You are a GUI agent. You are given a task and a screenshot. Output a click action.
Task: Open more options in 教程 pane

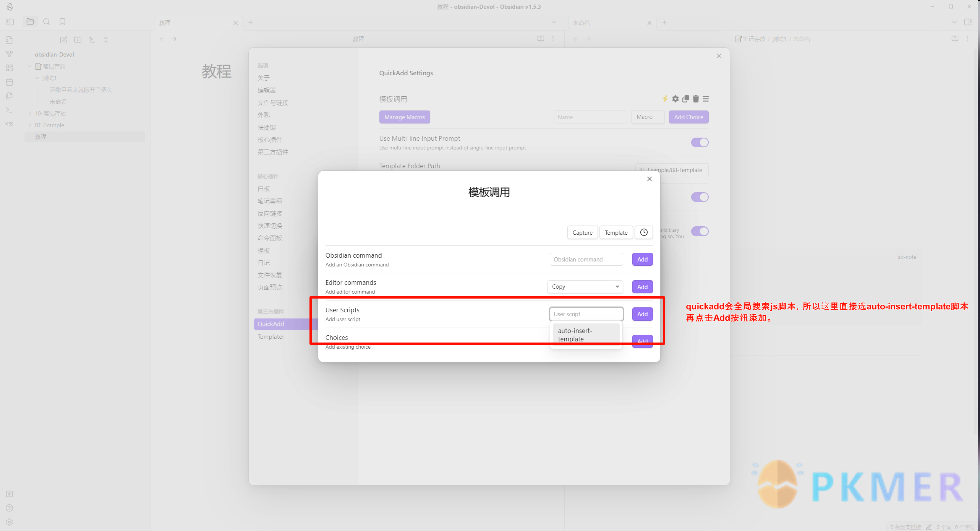click(553, 39)
